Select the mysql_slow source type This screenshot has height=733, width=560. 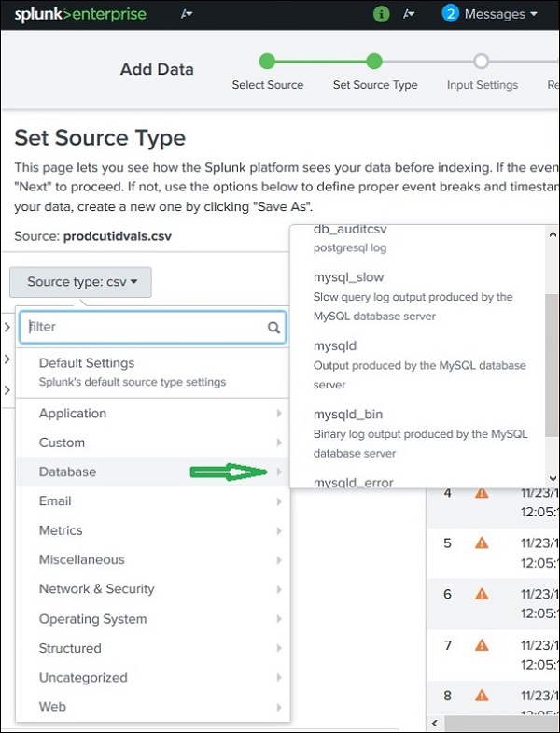(349, 277)
